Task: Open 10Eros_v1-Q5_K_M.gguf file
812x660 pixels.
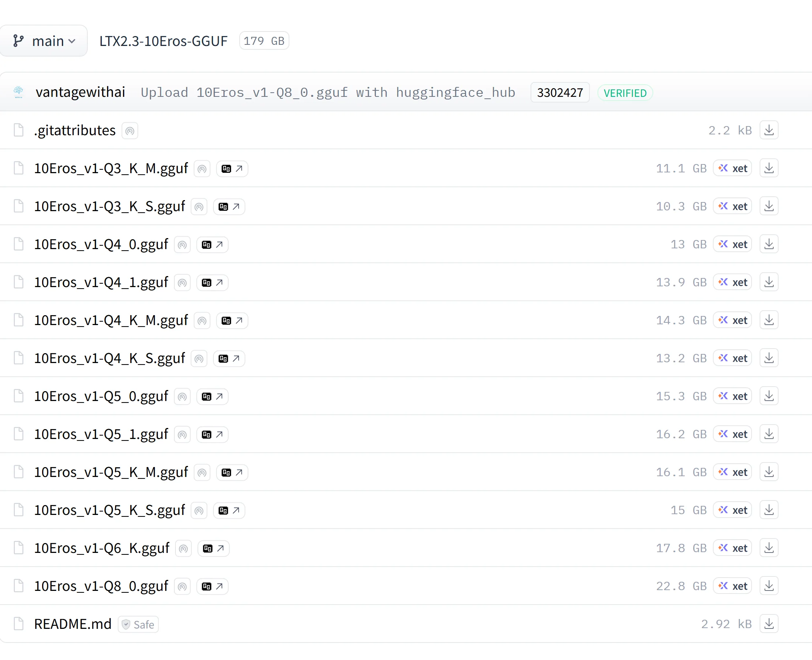Action: (111, 472)
